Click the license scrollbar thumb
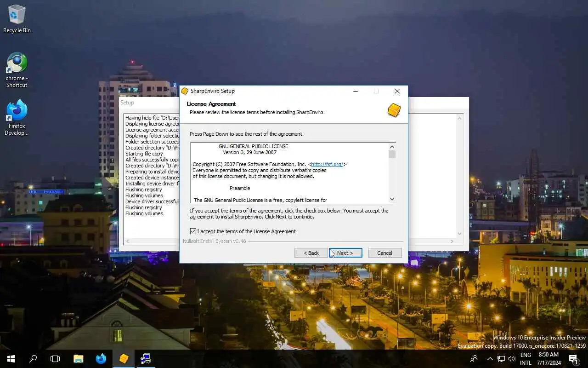Screen dimensions: 588x368 coord(392,154)
